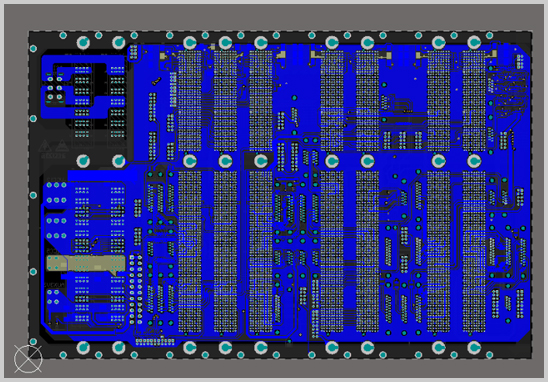
Task: Select center mounting hole with black square surround
Action: point(261,161)
